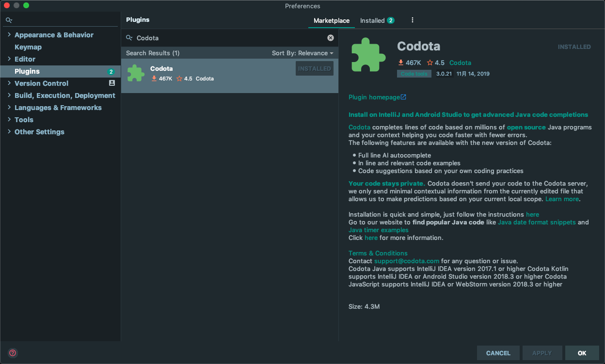Click the help question mark icon
Screen dimensions: 605x364
13,353
